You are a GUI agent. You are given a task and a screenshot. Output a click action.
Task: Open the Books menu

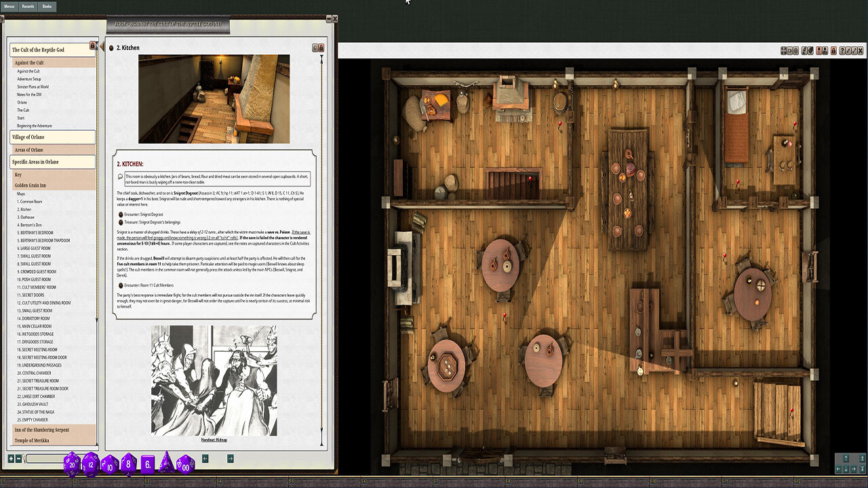(47, 6)
